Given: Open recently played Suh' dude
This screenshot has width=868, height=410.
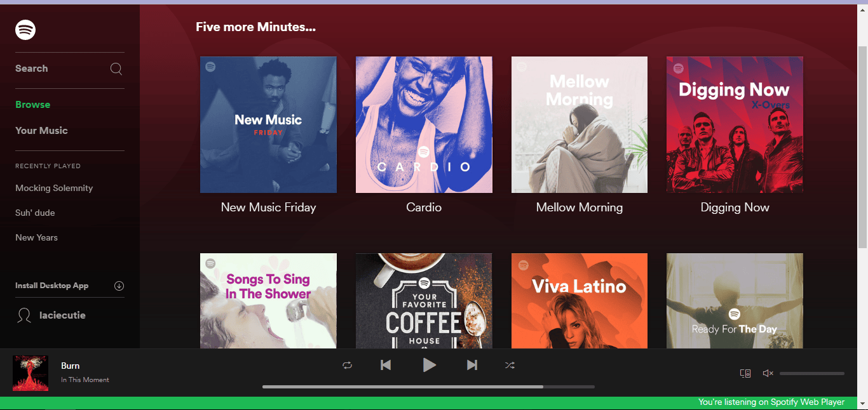Looking at the screenshot, I should coord(35,213).
